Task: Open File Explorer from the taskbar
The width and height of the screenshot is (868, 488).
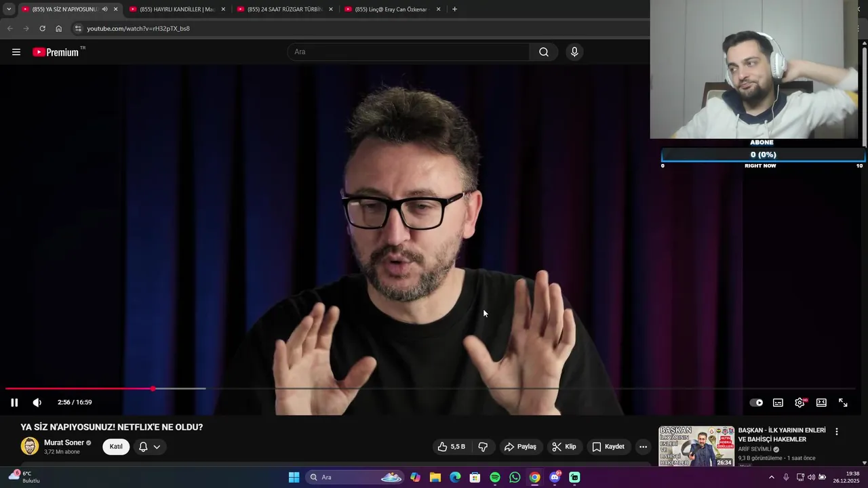Action: click(x=435, y=477)
